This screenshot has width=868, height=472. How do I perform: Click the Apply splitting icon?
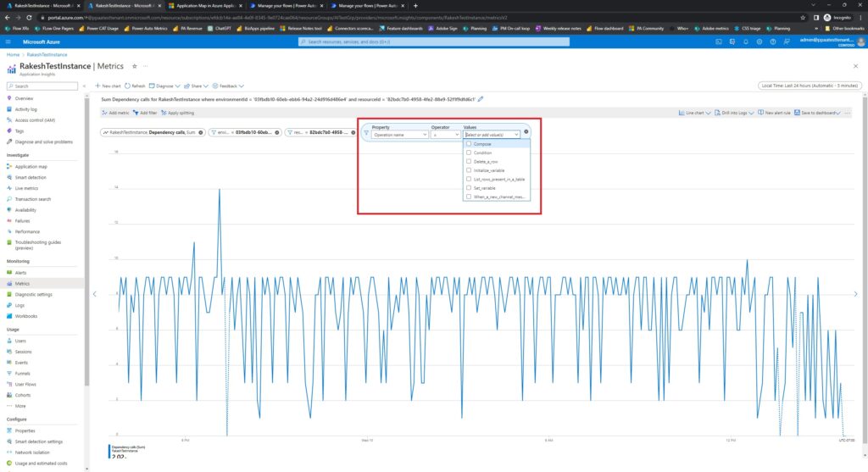164,113
